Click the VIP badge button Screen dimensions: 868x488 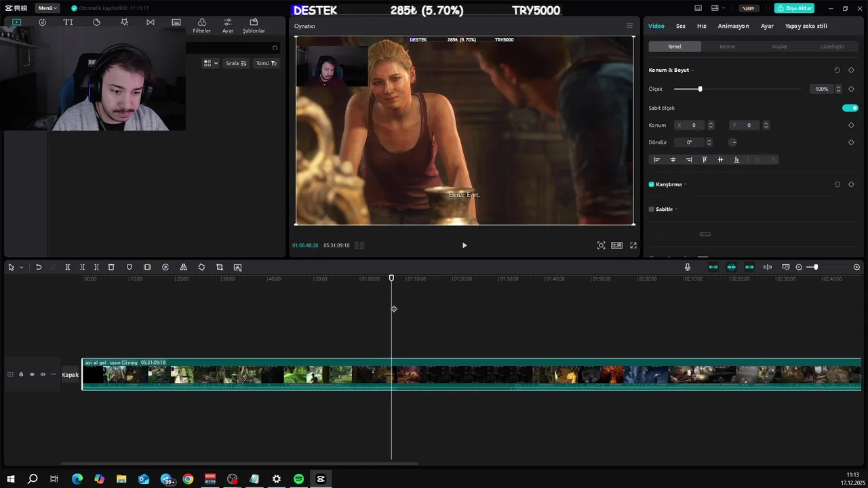point(748,8)
